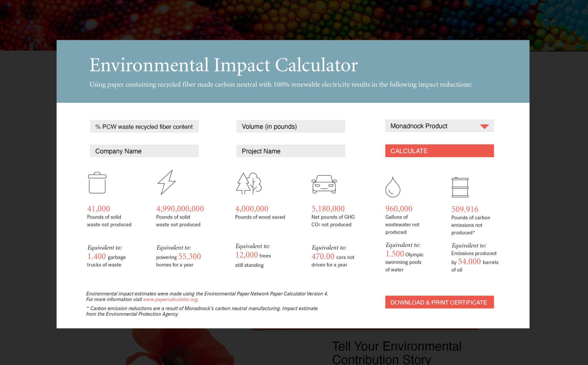Click the red dropdown arrow for product
This screenshot has height=365, width=588.
point(484,126)
